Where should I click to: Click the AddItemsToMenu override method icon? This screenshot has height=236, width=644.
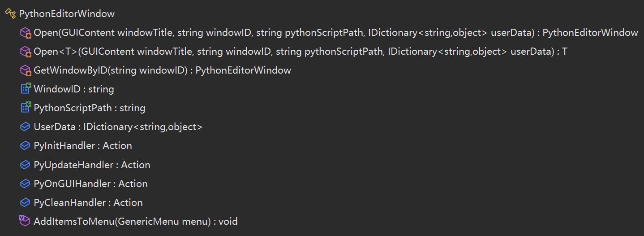24,221
